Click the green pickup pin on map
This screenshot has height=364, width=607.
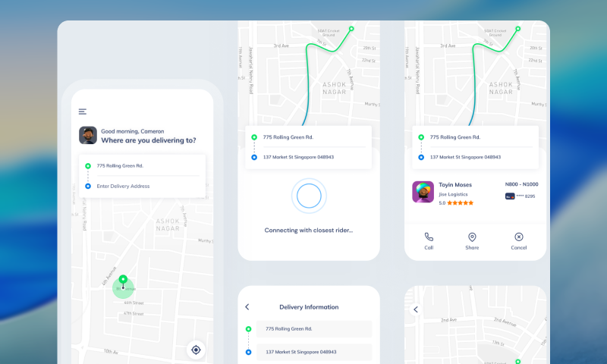point(123,280)
